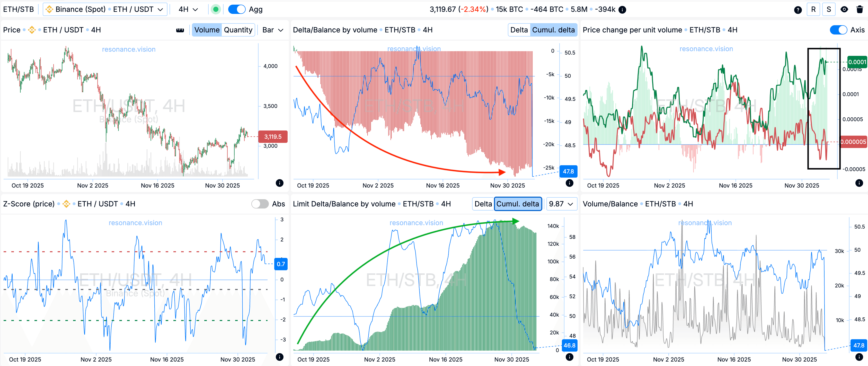Expand the 4H timeframe dropdown
Screen dimensions: 868x366
[188, 10]
